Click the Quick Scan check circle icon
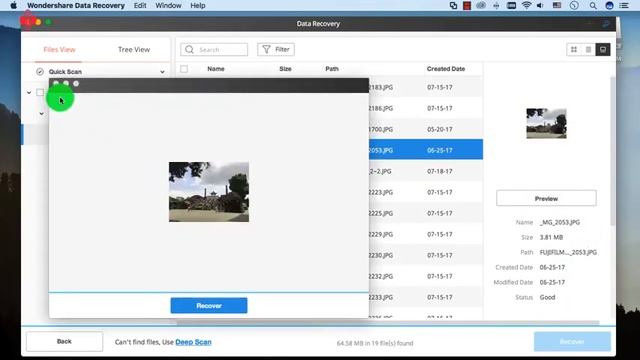 pyautogui.click(x=40, y=72)
